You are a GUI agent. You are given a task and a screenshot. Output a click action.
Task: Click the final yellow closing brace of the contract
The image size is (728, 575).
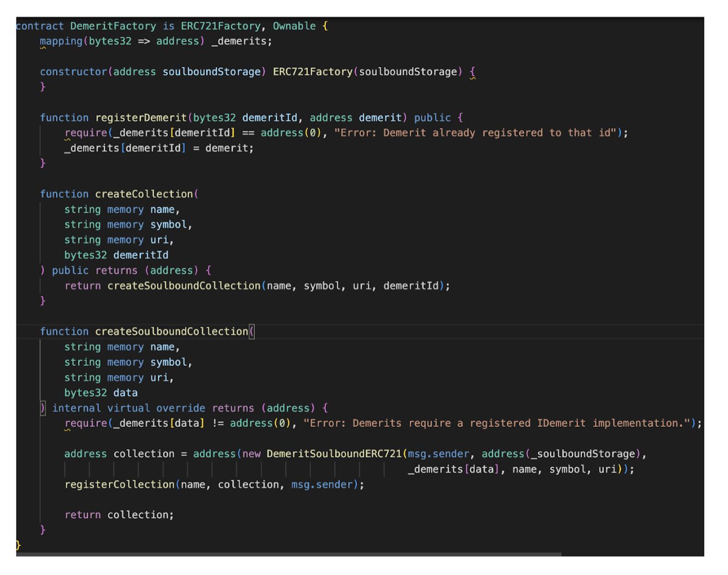click(x=18, y=545)
